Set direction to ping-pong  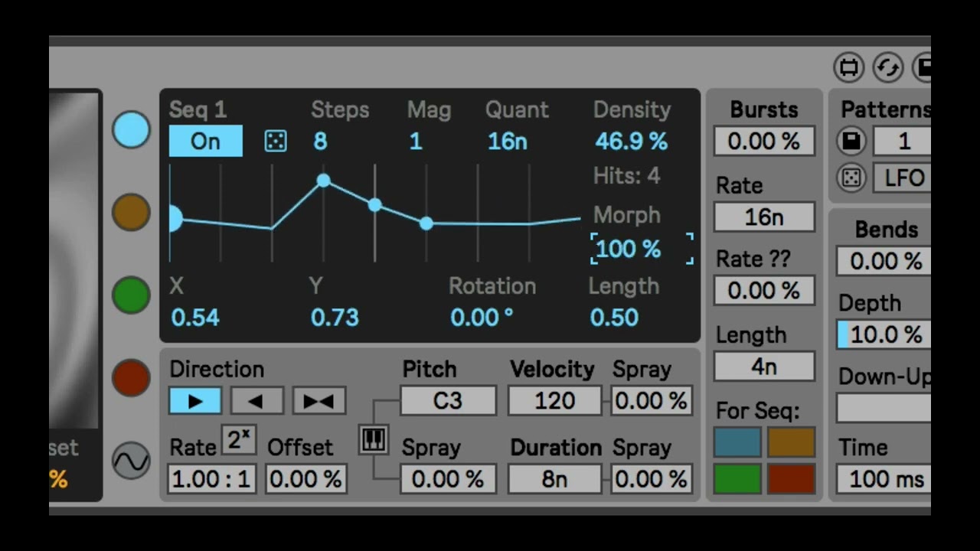click(319, 401)
